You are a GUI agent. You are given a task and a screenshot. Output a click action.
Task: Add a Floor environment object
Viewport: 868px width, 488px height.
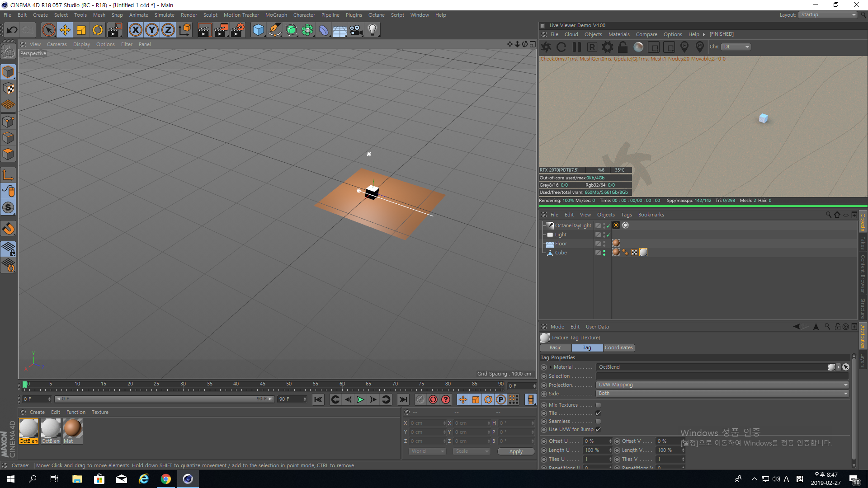pos(340,30)
